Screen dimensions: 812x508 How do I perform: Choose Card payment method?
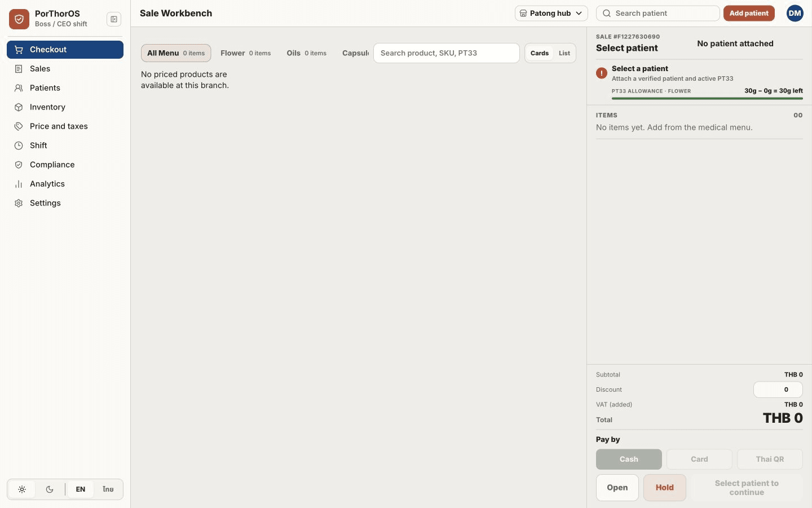(699, 459)
